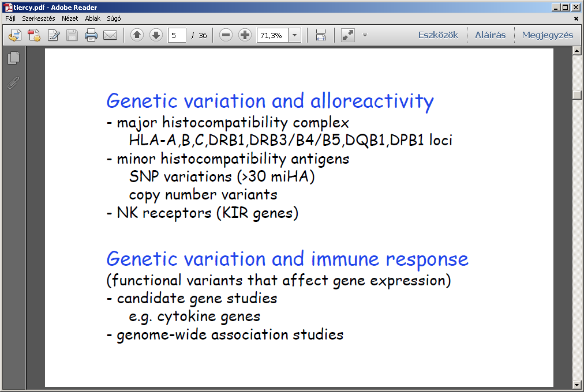Click text 'e.g. cytokine genes'
Viewport: 584px width, 392px height.
(194, 316)
